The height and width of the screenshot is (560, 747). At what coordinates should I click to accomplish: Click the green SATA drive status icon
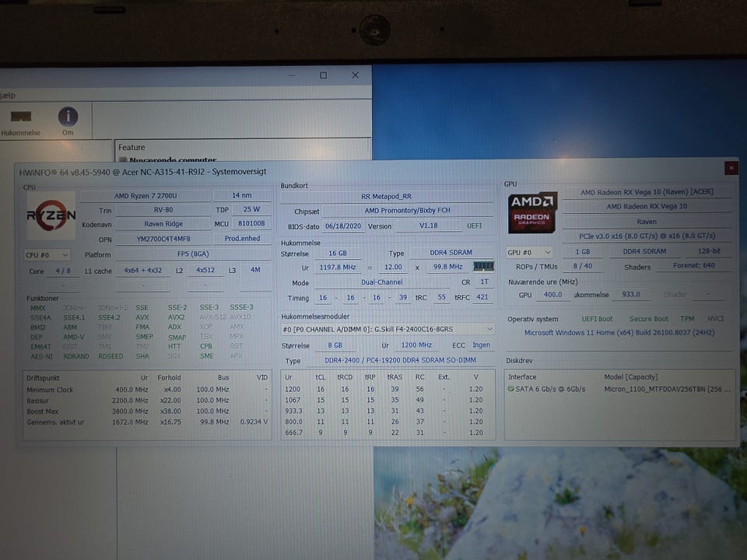[x=510, y=389]
